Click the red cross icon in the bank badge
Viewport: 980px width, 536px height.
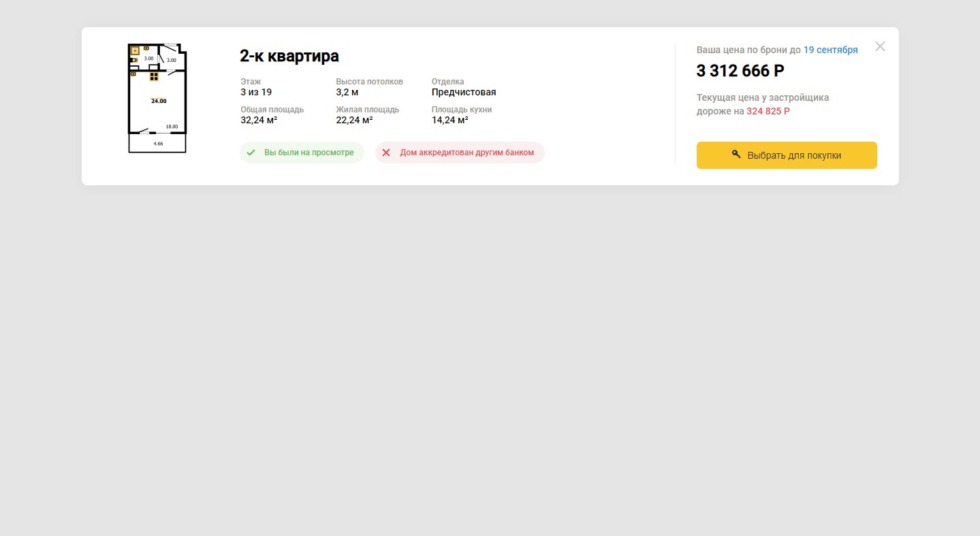[x=386, y=153]
